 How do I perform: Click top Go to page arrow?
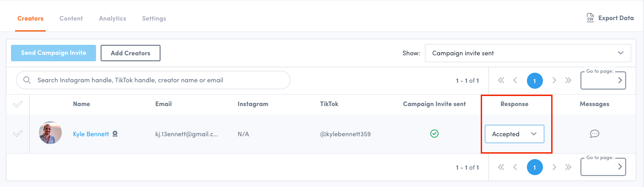coord(620,80)
